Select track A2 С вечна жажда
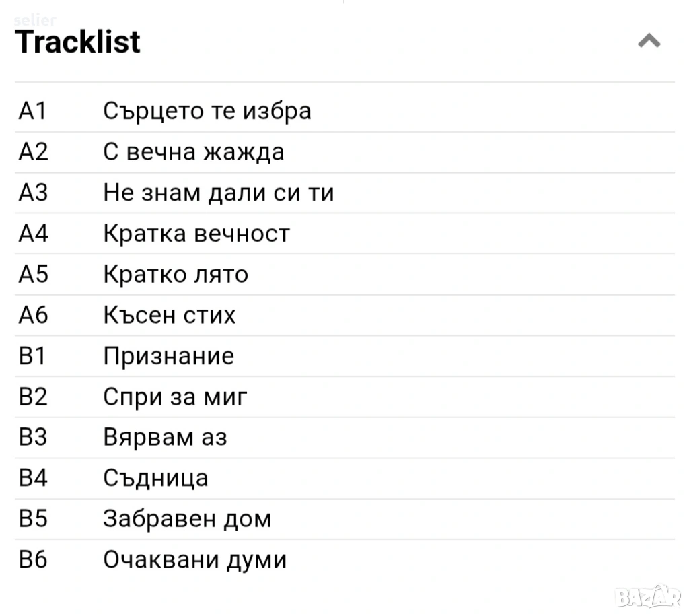 coord(193,152)
